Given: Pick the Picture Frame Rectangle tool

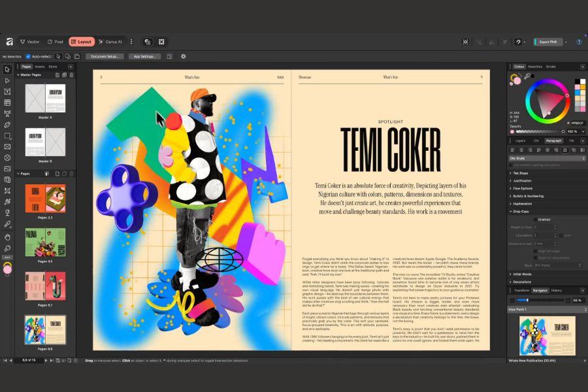Looking at the screenshot, I should (x=7, y=147).
